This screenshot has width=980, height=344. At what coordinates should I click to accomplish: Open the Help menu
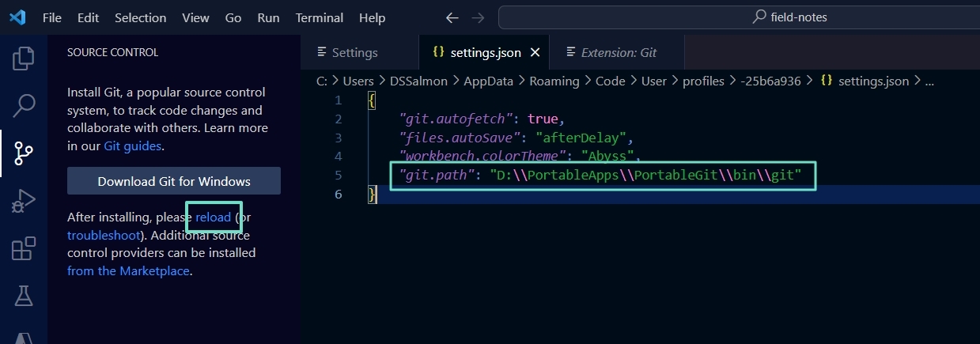click(372, 17)
